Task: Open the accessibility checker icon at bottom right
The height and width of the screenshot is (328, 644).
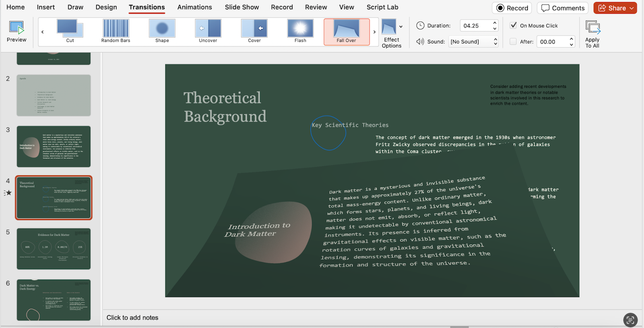Action: coord(630,320)
